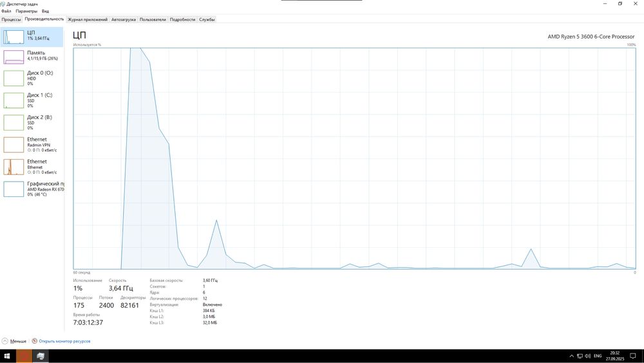This screenshot has width=644, height=363.
Task: Switch to the Журнал приложений tab
Action: click(88, 19)
